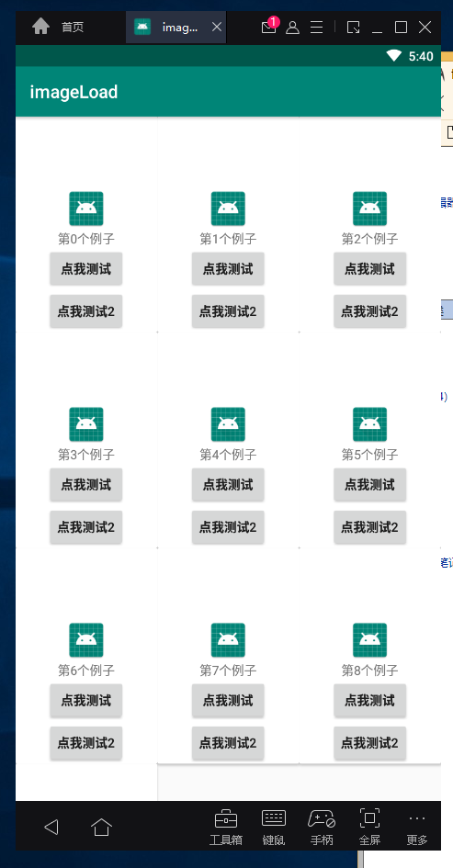This screenshot has height=868, width=453.
Task: Click 点我测试2 under 第6个例子
Action: click(85, 743)
